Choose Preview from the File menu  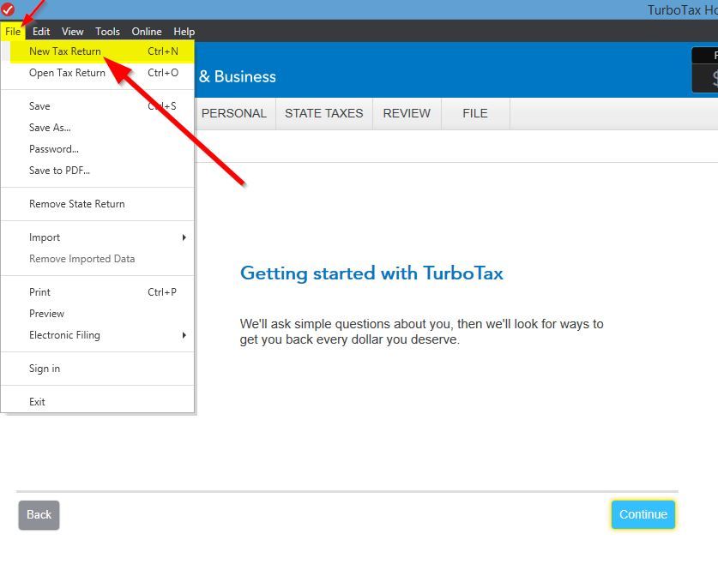pos(98,314)
